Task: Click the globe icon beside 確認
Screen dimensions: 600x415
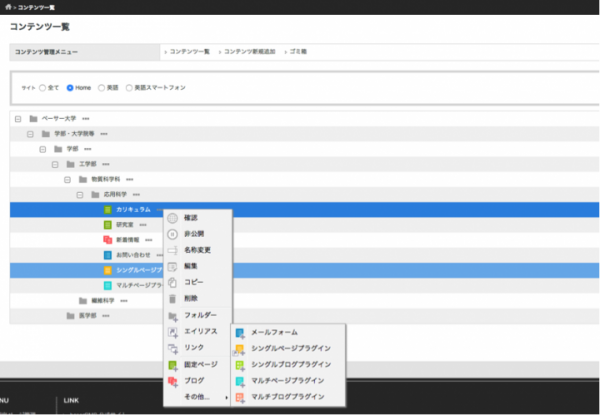Action: pyautogui.click(x=173, y=218)
